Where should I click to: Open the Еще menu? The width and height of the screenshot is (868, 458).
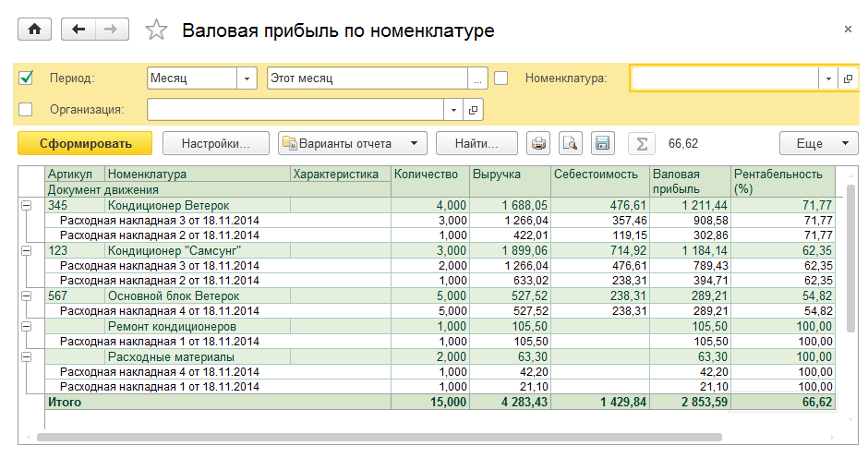[819, 143]
